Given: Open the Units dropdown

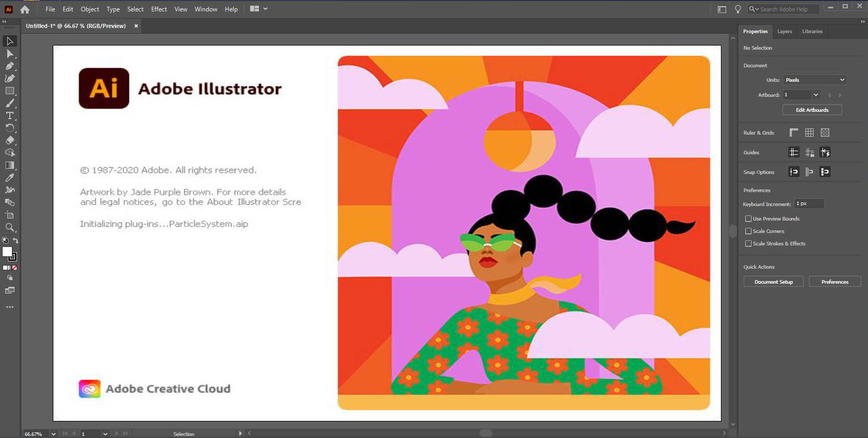Looking at the screenshot, I should (x=815, y=80).
